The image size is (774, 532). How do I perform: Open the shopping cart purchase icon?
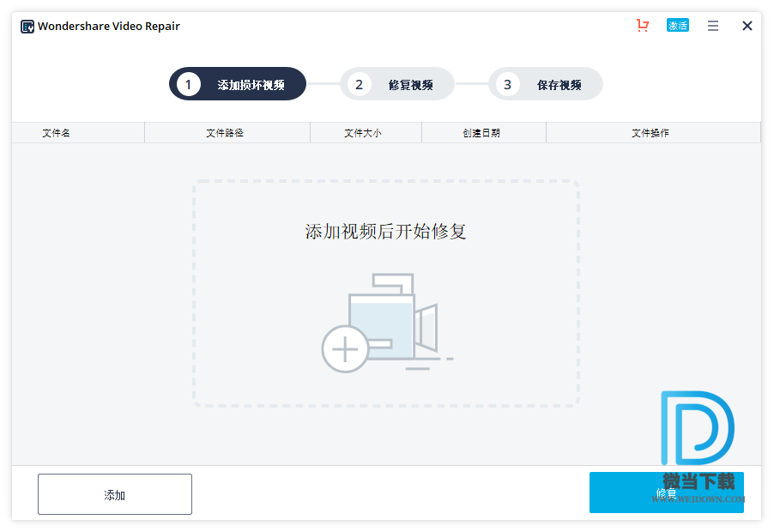click(642, 25)
